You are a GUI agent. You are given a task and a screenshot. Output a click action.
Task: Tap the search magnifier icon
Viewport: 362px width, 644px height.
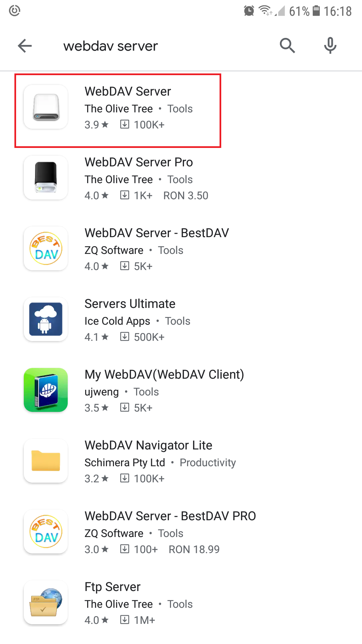click(287, 46)
